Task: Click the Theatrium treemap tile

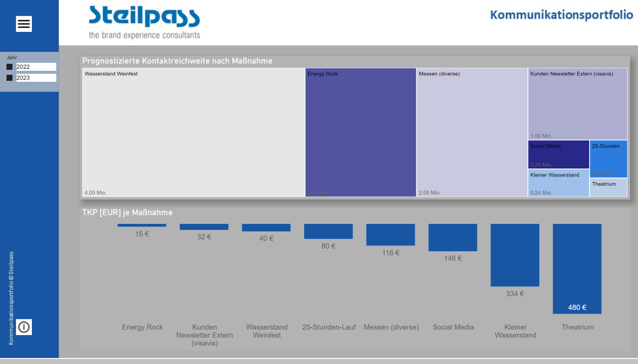Action: click(608, 188)
